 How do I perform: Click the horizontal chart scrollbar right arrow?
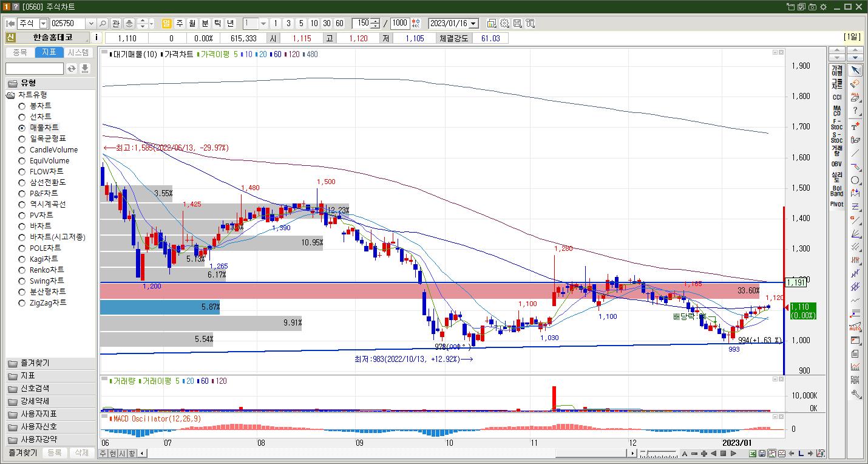point(633,454)
